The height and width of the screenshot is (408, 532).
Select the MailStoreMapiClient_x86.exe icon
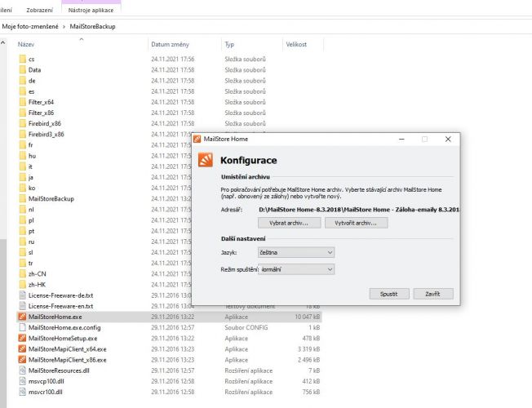coord(22,360)
